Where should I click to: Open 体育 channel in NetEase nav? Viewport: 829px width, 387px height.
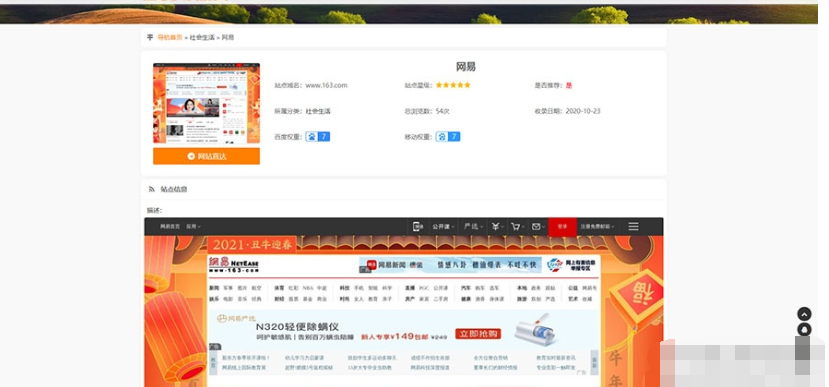(x=279, y=288)
